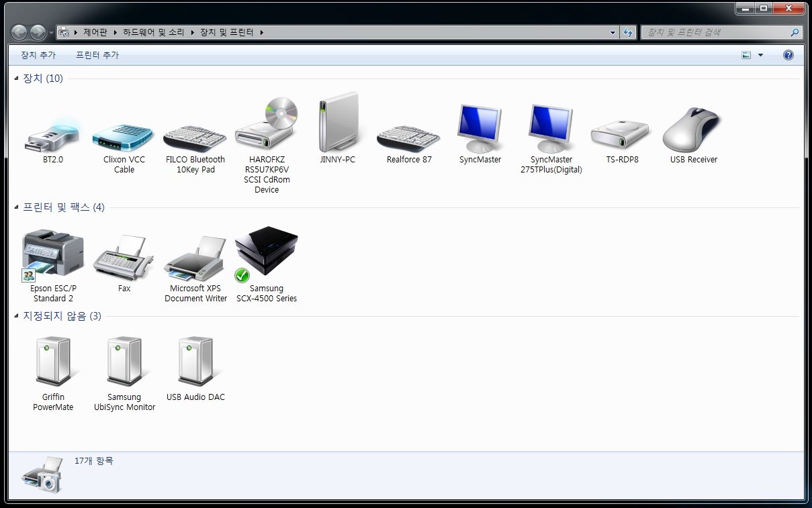This screenshot has height=508, width=812.
Task: Click the view change icon in toolbar
Action: tap(746, 55)
